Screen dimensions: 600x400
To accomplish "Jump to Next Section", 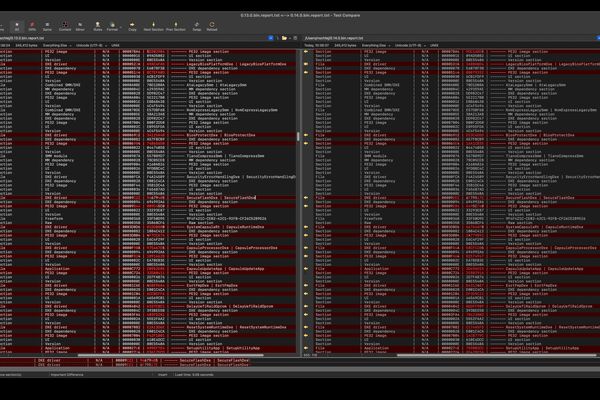I will pyautogui.click(x=153, y=26).
